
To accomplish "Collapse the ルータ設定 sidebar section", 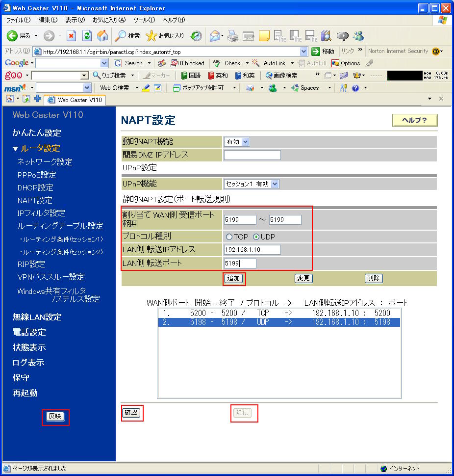I will click(16, 149).
